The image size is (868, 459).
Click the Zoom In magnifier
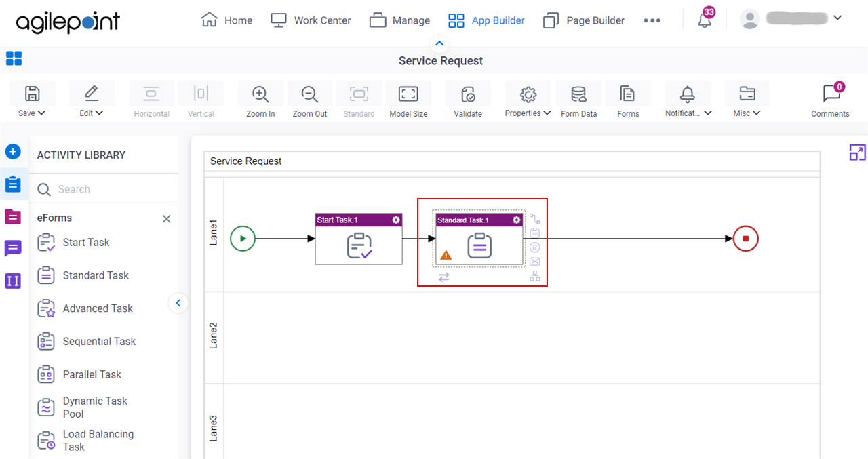click(260, 94)
